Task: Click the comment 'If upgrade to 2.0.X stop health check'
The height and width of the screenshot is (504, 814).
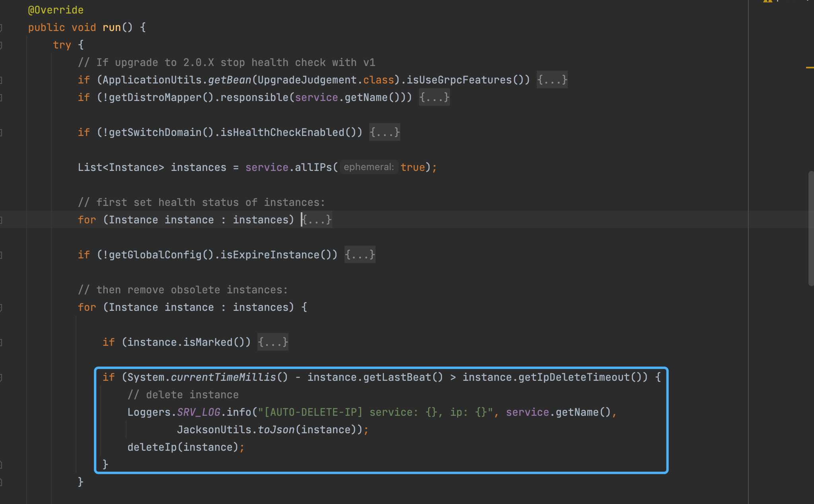Action: click(x=226, y=62)
